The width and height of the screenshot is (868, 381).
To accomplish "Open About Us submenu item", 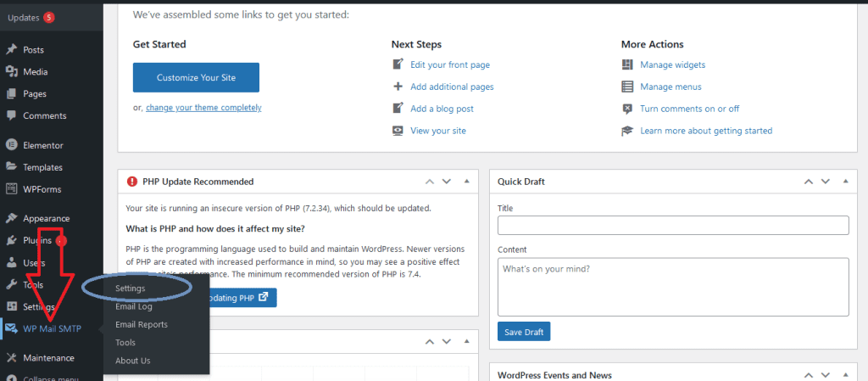I will pos(133,361).
